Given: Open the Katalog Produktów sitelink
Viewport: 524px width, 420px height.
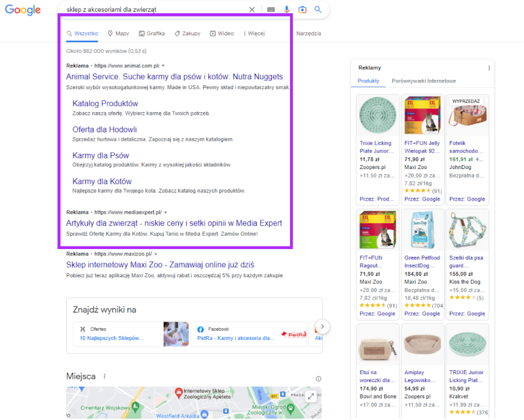Looking at the screenshot, I should (x=105, y=104).
